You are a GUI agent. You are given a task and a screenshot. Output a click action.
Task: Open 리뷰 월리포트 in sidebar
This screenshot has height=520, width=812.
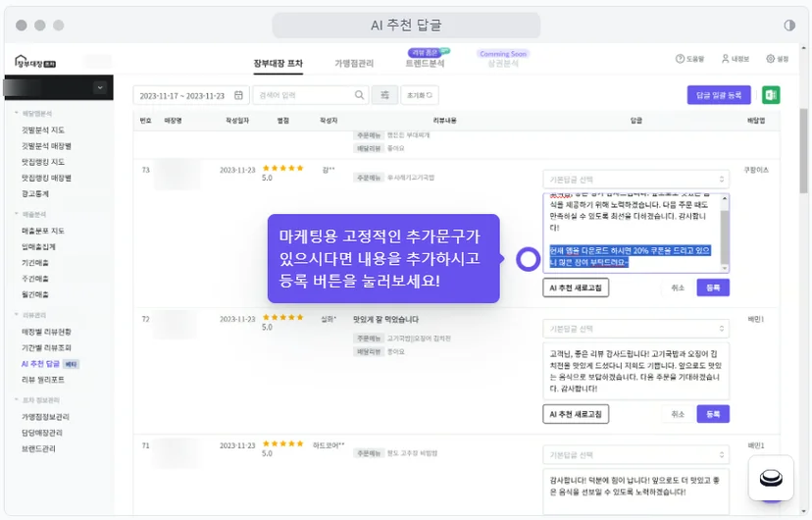click(43, 380)
